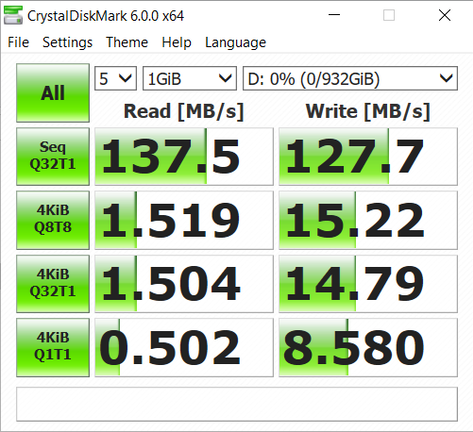
Task: Click the CrystalDiskMark app icon in title bar
Action: (13, 15)
